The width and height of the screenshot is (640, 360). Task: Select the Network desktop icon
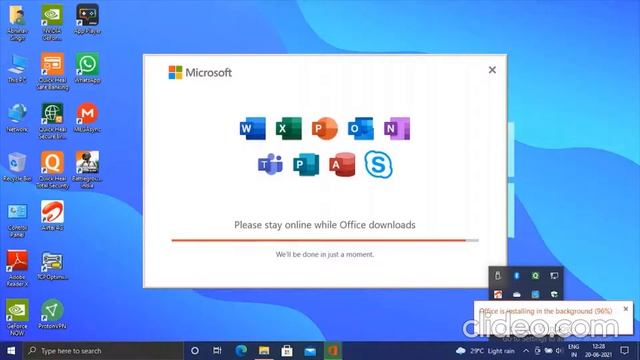coord(17,117)
